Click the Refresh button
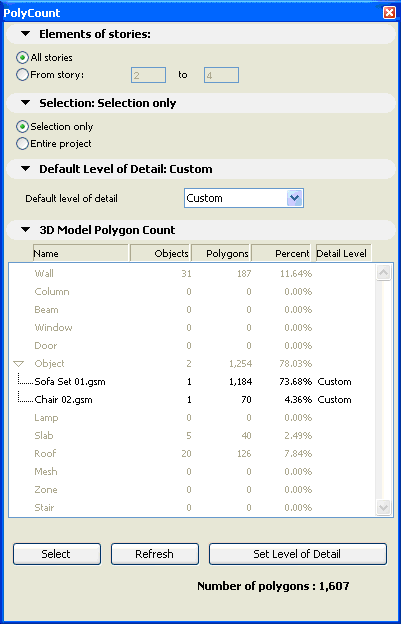The width and height of the screenshot is (401, 624). click(x=155, y=554)
